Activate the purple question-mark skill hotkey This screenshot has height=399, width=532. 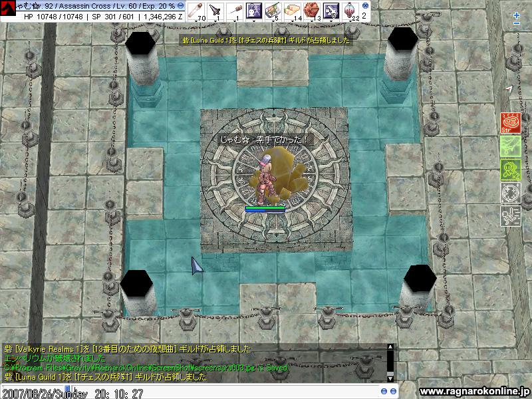click(254, 11)
